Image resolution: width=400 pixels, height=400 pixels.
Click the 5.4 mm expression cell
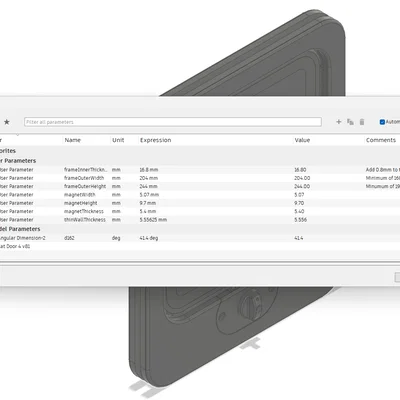coord(148,211)
